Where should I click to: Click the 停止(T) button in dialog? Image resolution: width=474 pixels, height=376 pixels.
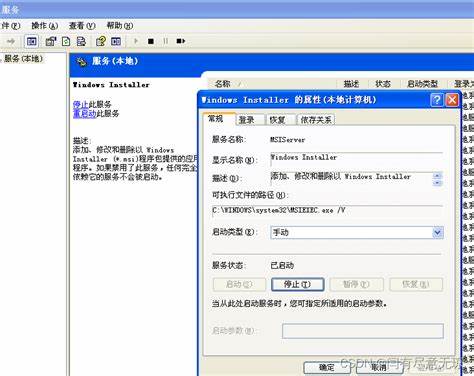(298, 284)
